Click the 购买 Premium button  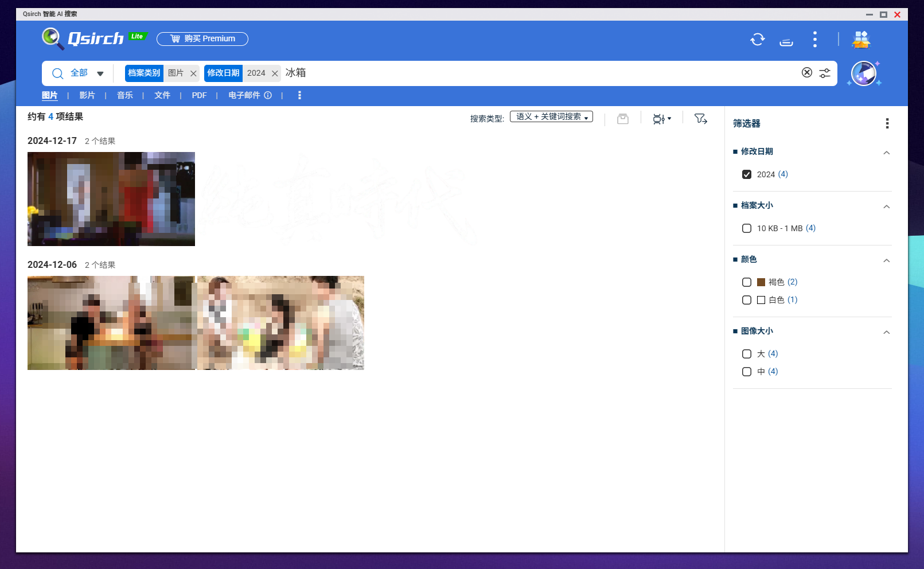click(202, 38)
